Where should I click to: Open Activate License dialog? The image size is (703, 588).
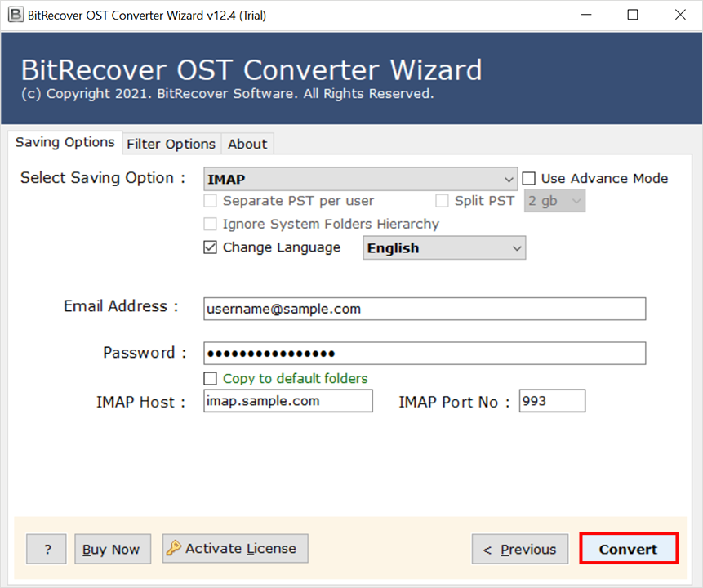pyautogui.click(x=235, y=548)
